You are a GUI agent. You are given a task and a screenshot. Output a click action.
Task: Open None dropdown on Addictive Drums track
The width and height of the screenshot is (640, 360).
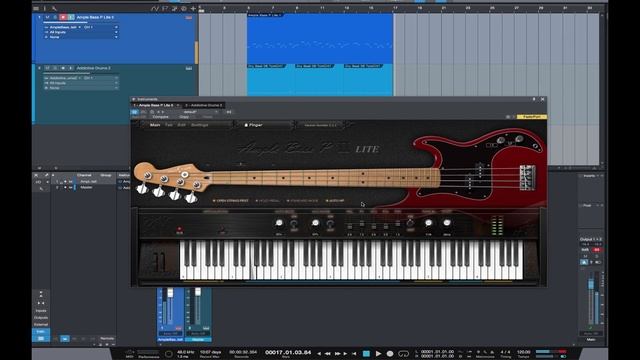click(x=81, y=88)
